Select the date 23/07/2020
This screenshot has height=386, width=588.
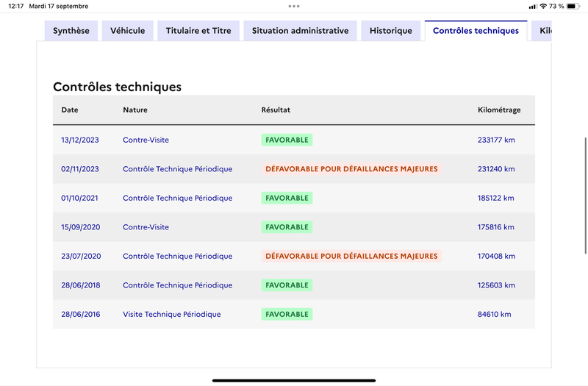[81, 256]
